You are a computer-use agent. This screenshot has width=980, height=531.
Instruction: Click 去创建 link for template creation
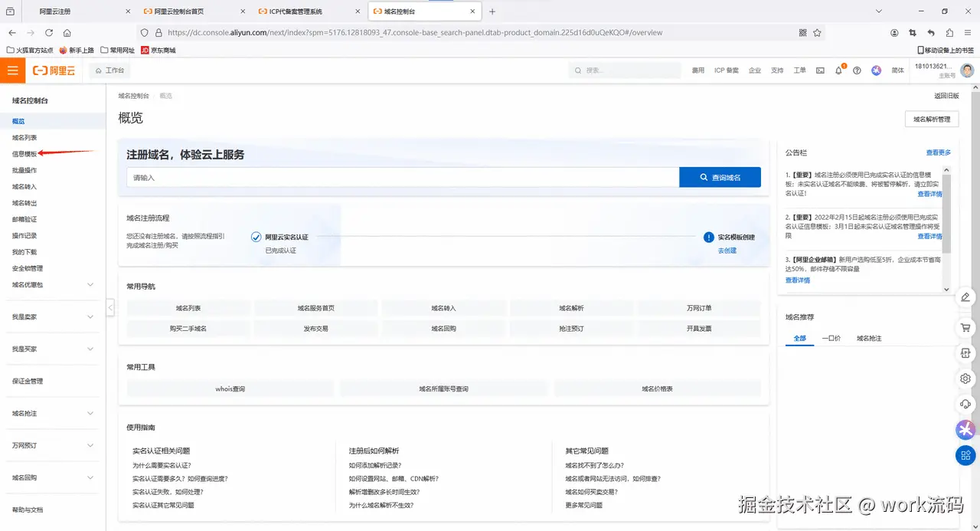[x=727, y=251]
